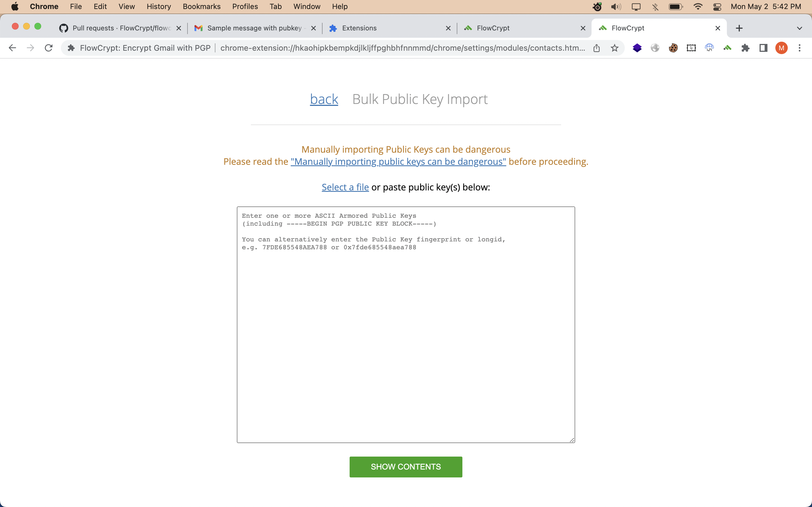Click the screenshot capture extension icon
This screenshot has width=812, height=507.
[691, 48]
